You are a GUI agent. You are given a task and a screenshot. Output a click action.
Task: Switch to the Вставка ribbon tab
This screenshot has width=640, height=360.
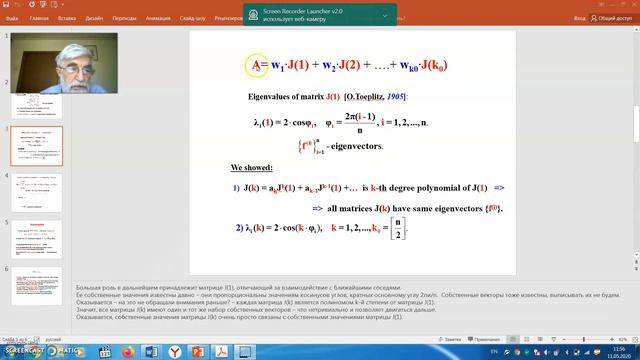pos(67,18)
